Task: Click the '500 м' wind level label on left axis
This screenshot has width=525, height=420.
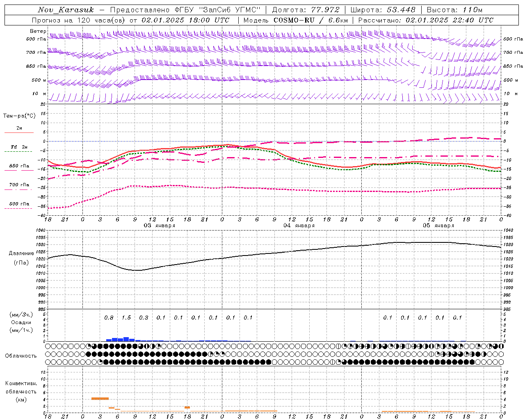Action: [x=39, y=80]
